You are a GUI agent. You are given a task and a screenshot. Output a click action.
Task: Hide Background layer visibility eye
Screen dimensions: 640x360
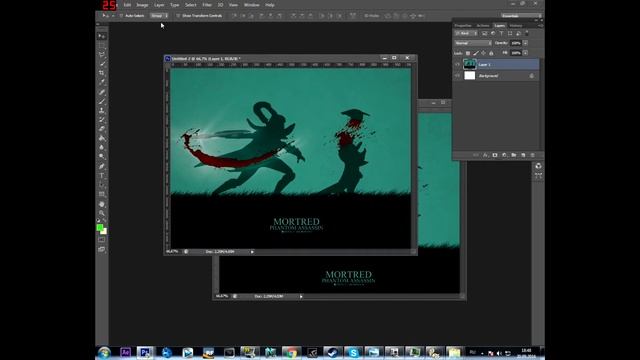pyautogui.click(x=458, y=76)
